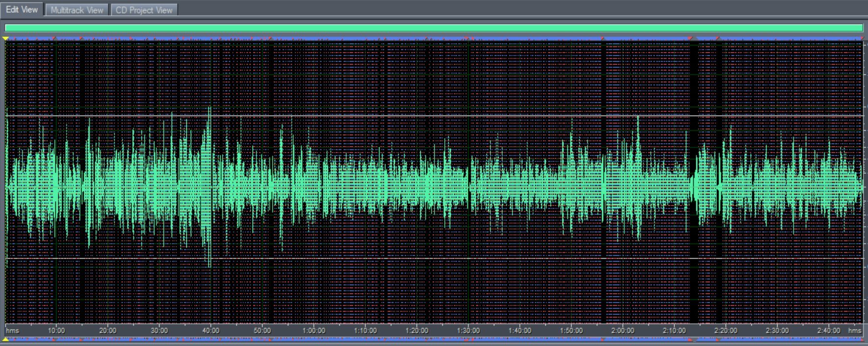Click the green zoom range bar

tap(434, 28)
